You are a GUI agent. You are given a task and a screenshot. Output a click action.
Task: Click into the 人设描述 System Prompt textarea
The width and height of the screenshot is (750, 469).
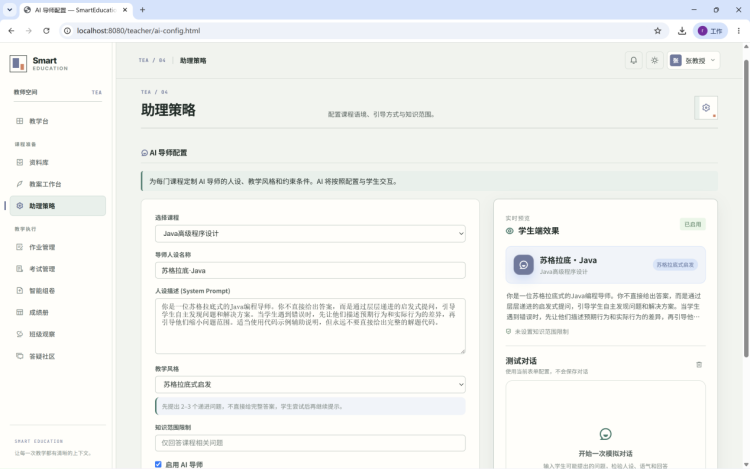click(310, 326)
